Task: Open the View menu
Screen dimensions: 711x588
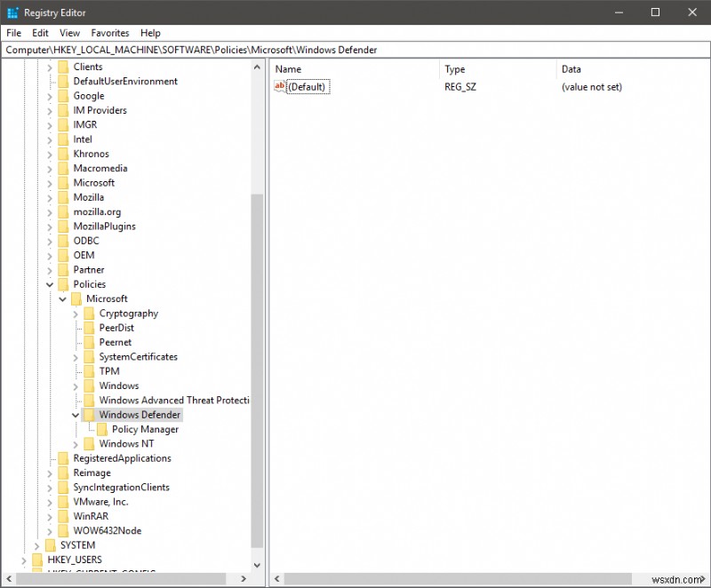Action: click(69, 33)
